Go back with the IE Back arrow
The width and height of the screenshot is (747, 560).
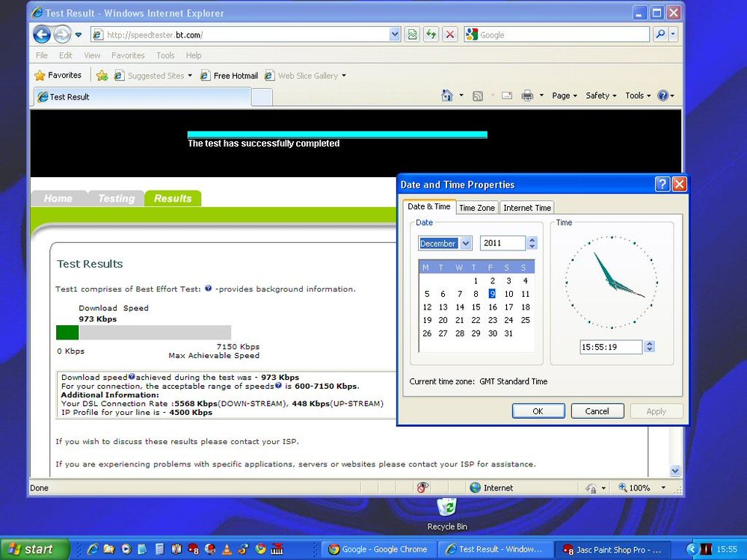click(42, 34)
